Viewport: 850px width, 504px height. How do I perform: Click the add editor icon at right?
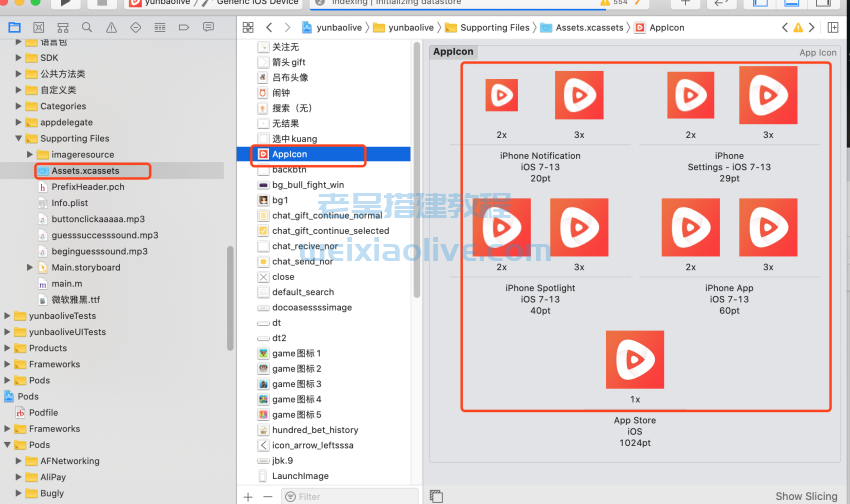click(x=833, y=27)
